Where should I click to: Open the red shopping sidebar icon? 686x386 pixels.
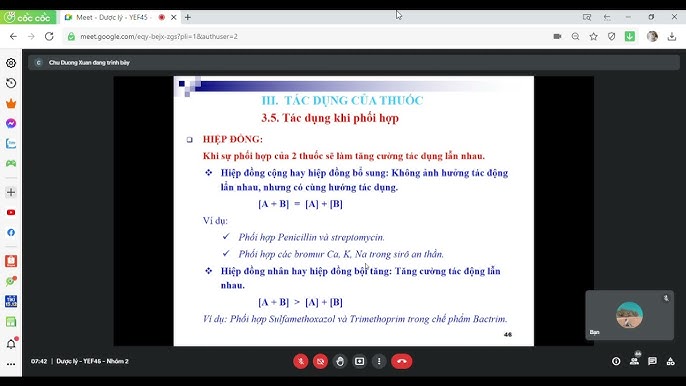pyautogui.click(x=11, y=261)
